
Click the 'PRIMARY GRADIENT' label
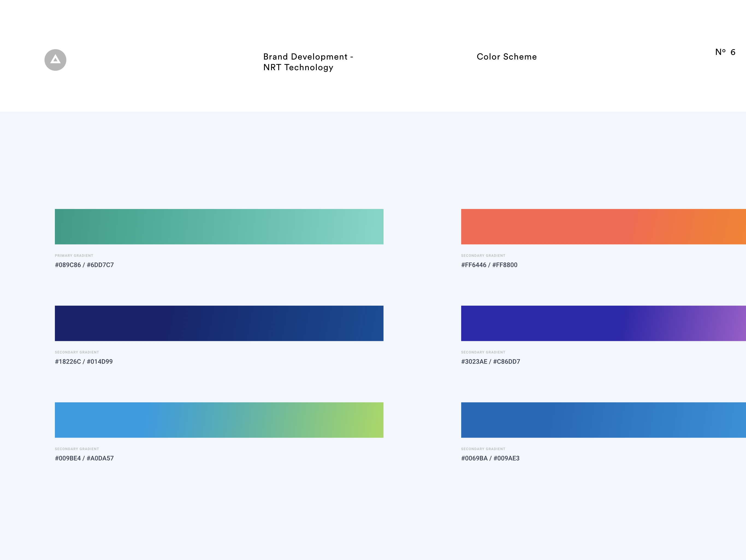(x=74, y=256)
